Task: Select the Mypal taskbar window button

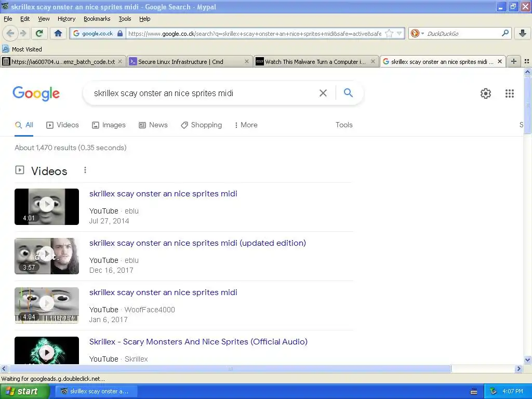Action: click(x=96, y=391)
